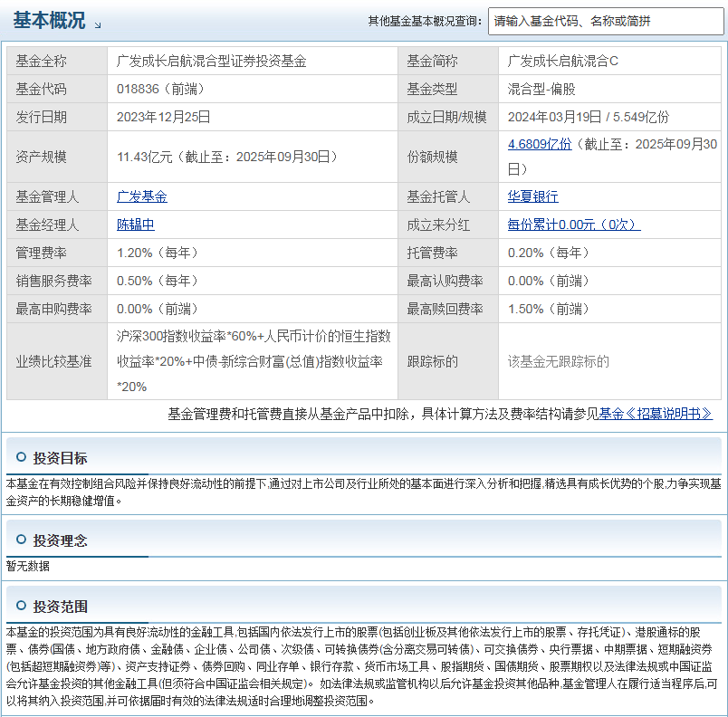Click the 基金代码 row label

42,89
